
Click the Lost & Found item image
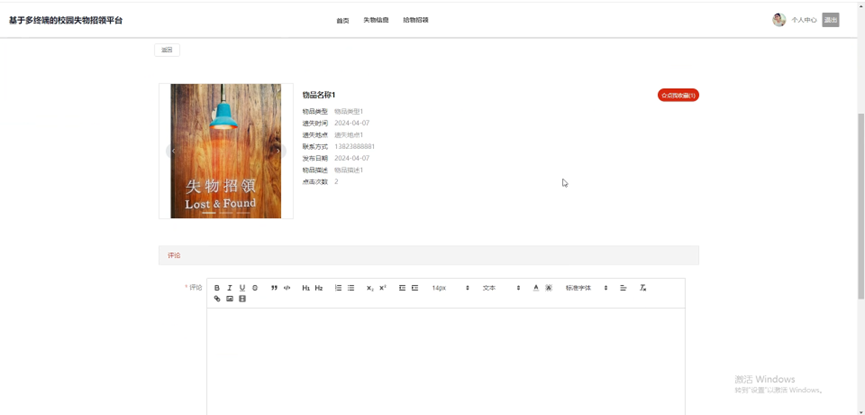pyautogui.click(x=226, y=151)
